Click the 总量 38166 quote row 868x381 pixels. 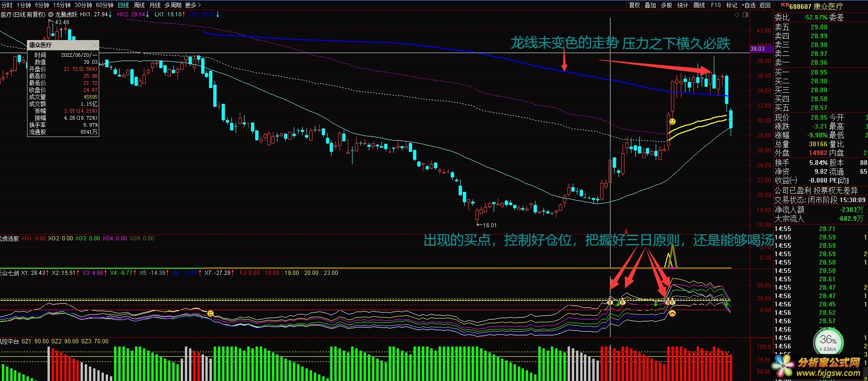tap(801, 144)
